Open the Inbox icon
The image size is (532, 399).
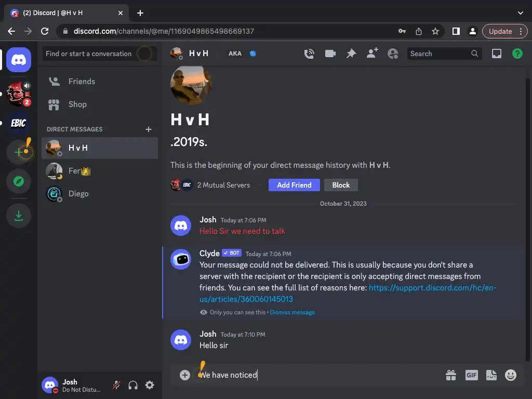[x=496, y=54]
